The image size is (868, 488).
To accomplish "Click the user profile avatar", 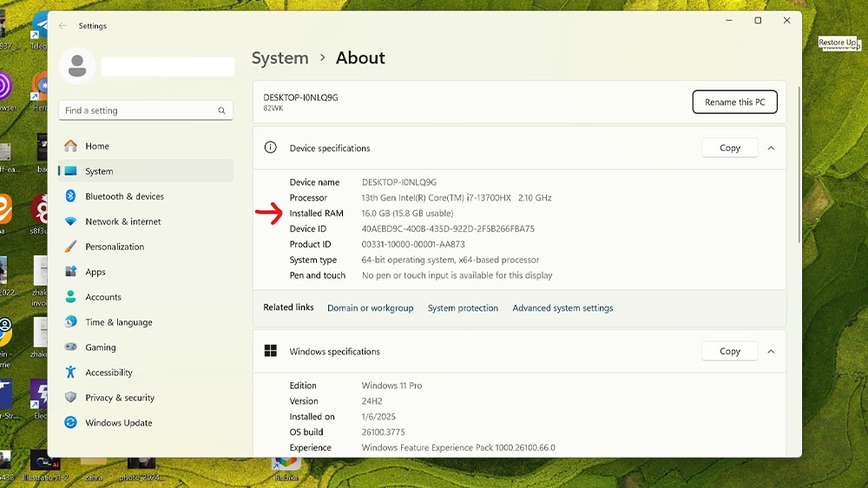I will click(77, 66).
